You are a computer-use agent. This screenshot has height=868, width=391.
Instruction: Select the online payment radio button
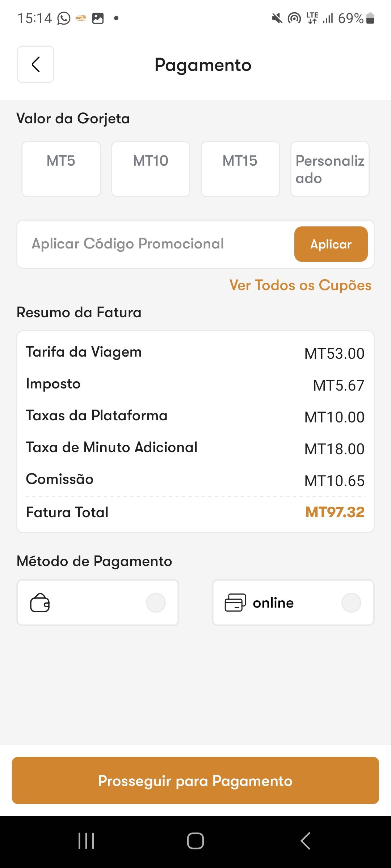(x=351, y=603)
